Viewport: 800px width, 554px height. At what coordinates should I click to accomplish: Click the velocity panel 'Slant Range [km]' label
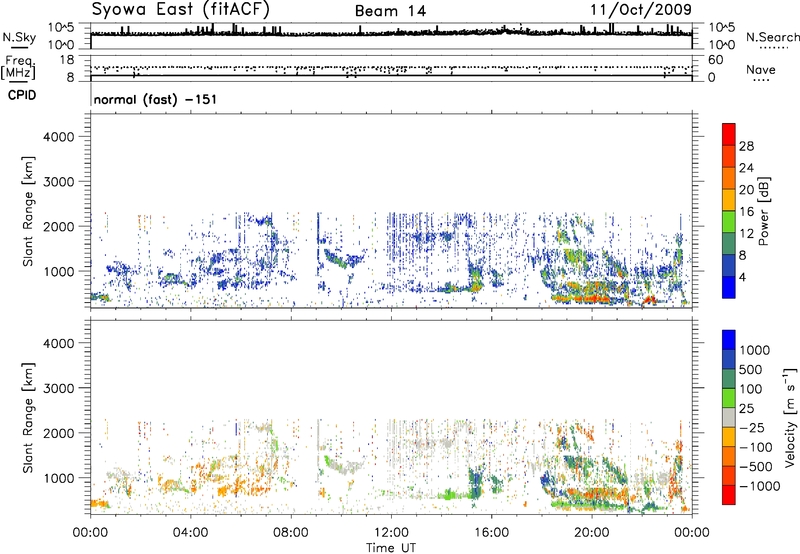click(x=29, y=418)
